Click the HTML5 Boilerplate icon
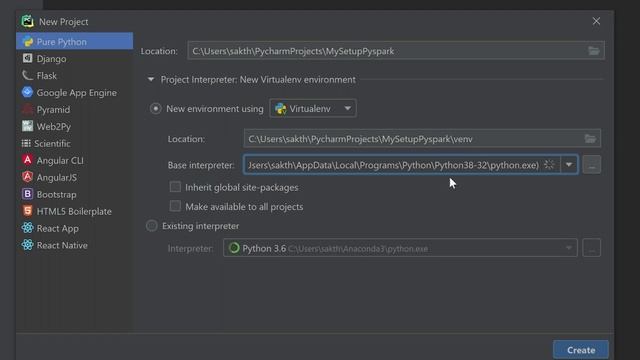 click(27, 211)
